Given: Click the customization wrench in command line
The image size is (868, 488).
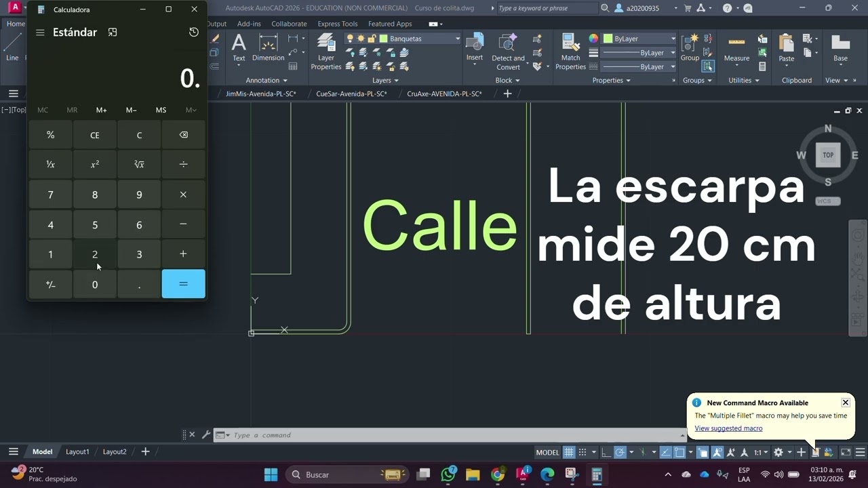Looking at the screenshot, I should pyautogui.click(x=206, y=434).
